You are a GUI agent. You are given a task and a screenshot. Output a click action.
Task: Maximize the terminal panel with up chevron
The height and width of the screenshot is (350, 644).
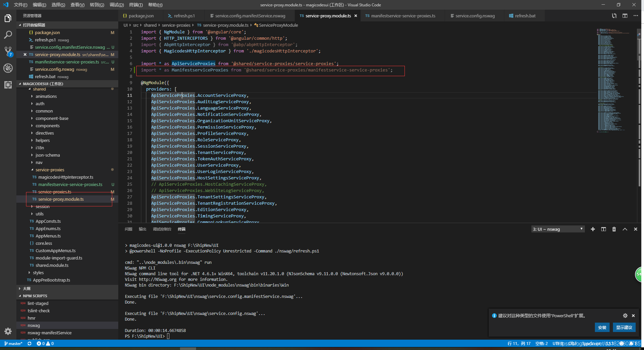tap(625, 229)
